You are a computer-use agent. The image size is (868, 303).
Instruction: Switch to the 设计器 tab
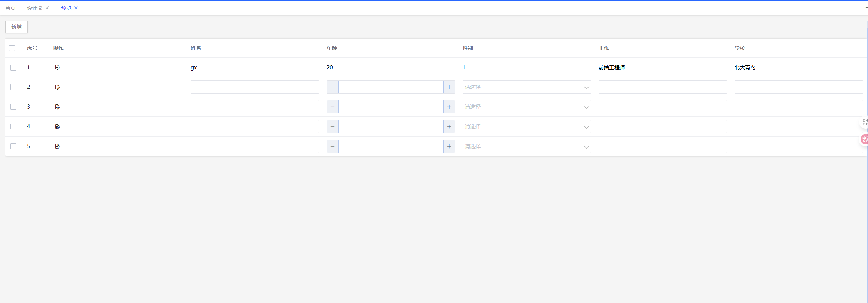(35, 8)
